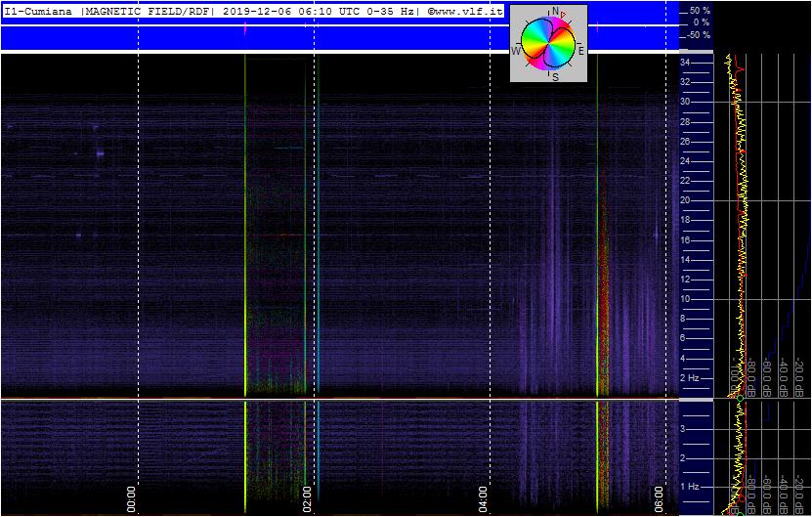The height and width of the screenshot is (517, 812).
Task: Click the -20.0 dB label in upper spectrum panel
Action: click(798, 377)
